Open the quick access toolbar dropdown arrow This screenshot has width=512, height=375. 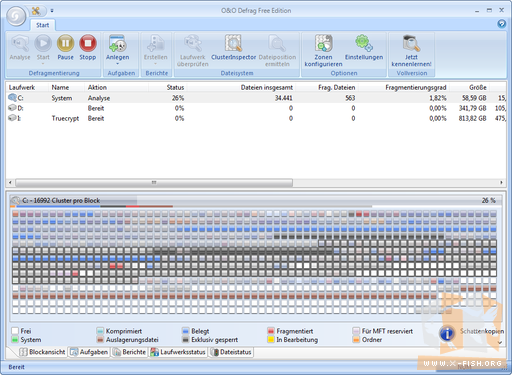[x=52, y=11]
